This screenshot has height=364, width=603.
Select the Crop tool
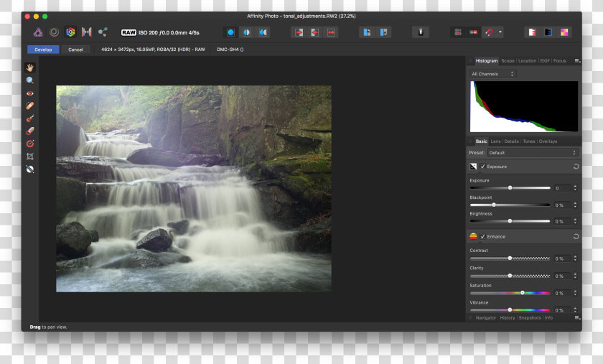[30, 157]
